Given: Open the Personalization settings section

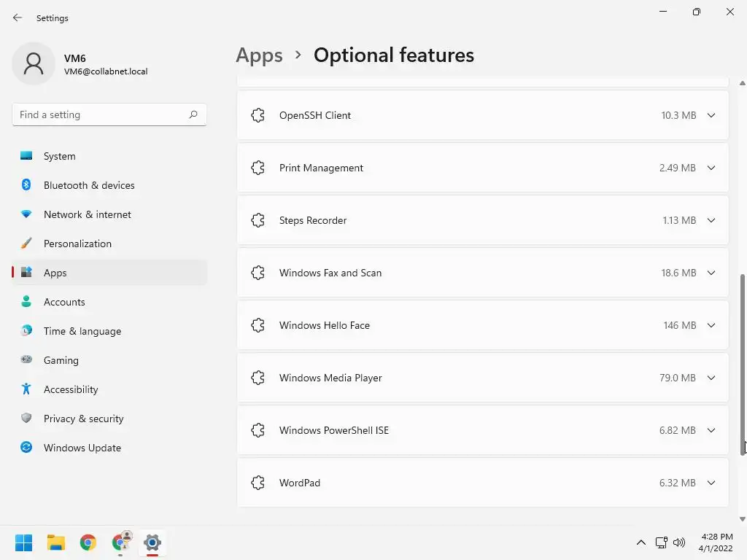Looking at the screenshot, I should [x=77, y=244].
